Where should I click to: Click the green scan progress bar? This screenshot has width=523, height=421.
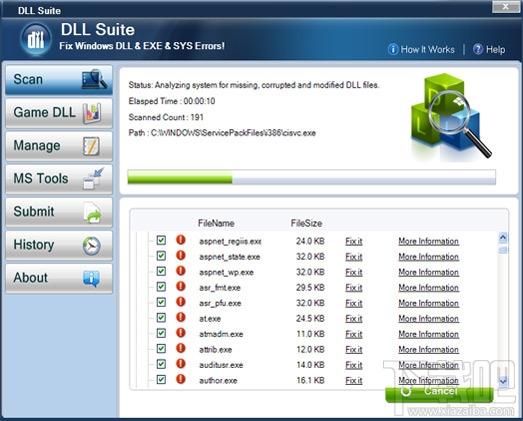(312, 177)
